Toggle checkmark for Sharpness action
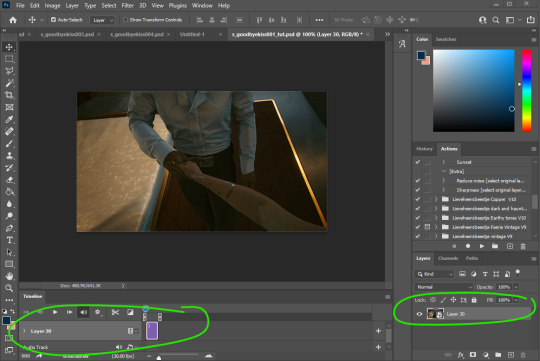This screenshot has height=361, width=540. click(x=418, y=190)
